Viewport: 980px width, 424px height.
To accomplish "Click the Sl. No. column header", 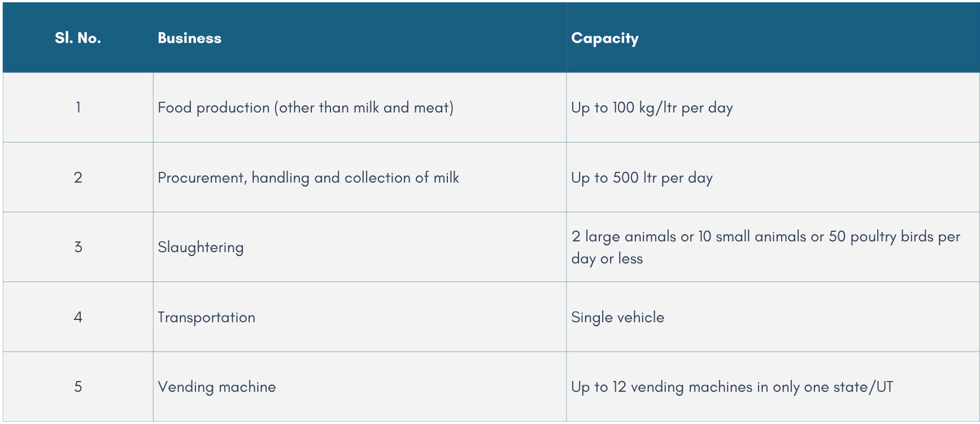I will [x=78, y=38].
